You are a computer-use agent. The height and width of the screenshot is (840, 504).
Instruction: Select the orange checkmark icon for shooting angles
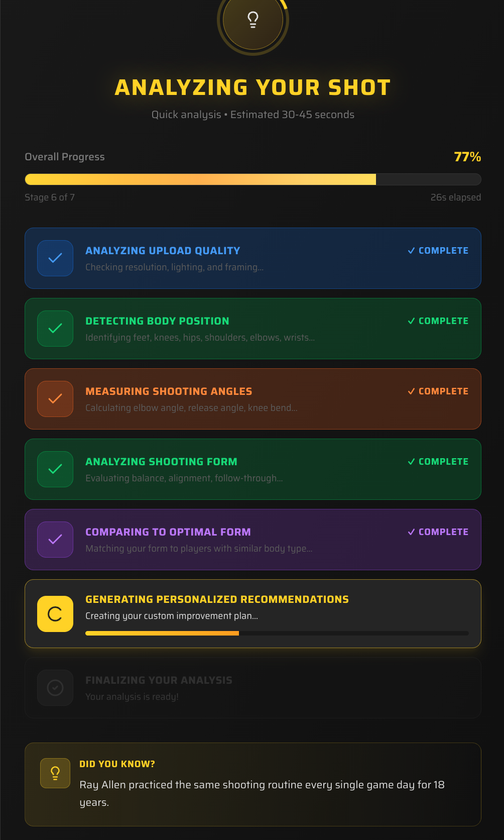click(x=55, y=399)
